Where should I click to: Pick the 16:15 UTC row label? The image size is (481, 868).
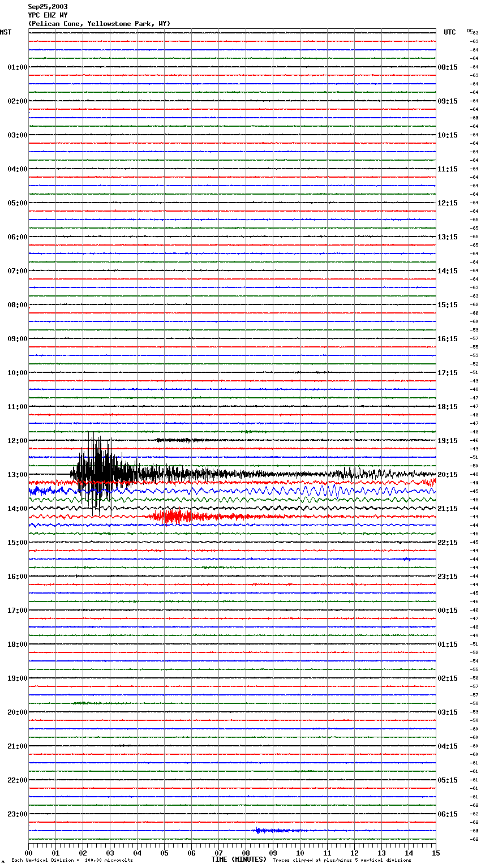(x=448, y=339)
